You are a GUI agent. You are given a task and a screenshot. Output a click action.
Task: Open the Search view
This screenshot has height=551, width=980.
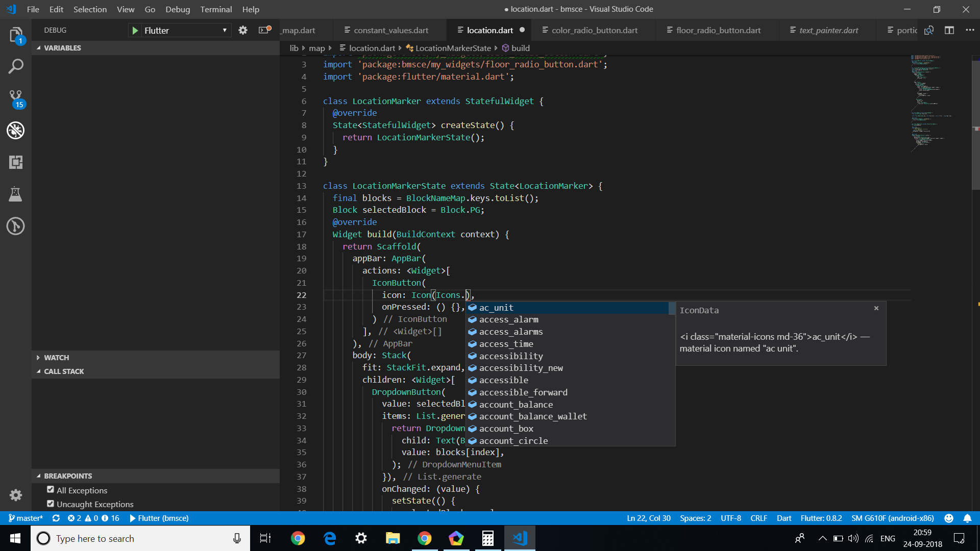click(x=15, y=66)
